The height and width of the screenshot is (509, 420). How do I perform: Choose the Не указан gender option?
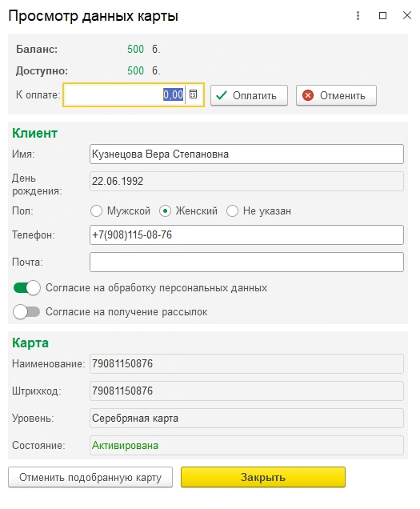point(232,211)
